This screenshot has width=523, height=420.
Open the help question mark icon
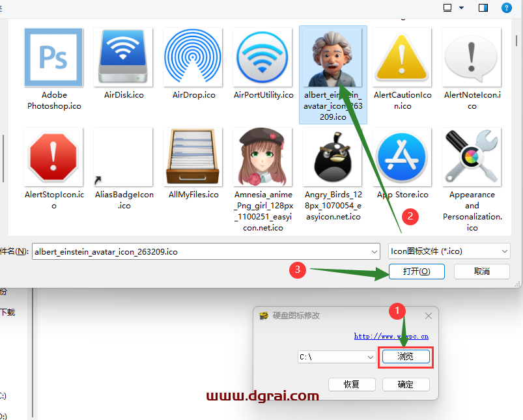(506, 8)
